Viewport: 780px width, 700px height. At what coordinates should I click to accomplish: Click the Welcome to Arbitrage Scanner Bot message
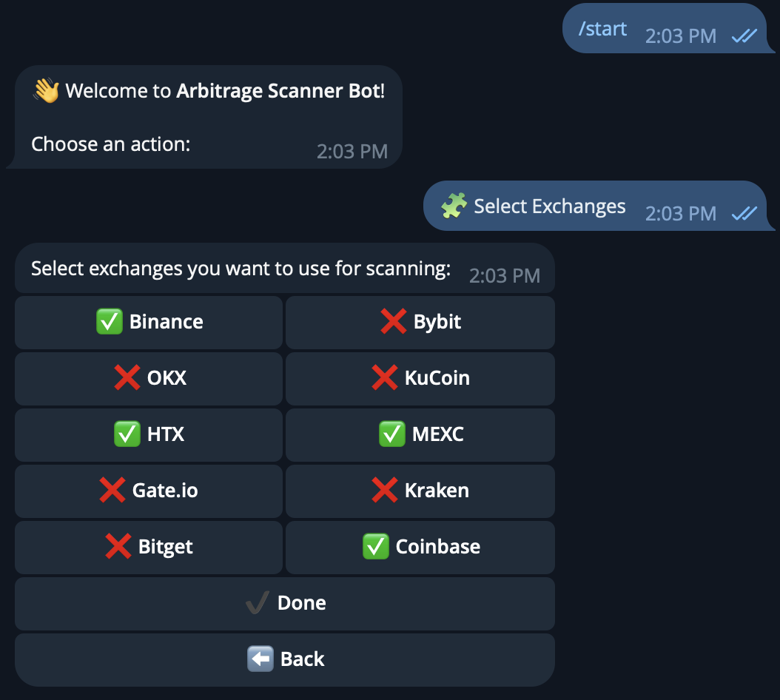pyautogui.click(x=204, y=117)
